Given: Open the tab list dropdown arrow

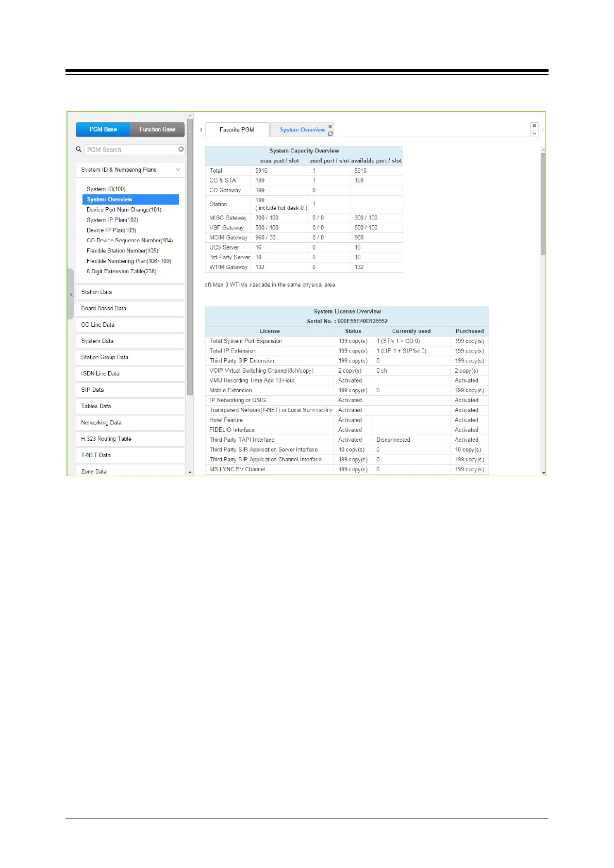Looking at the screenshot, I should (535, 133).
